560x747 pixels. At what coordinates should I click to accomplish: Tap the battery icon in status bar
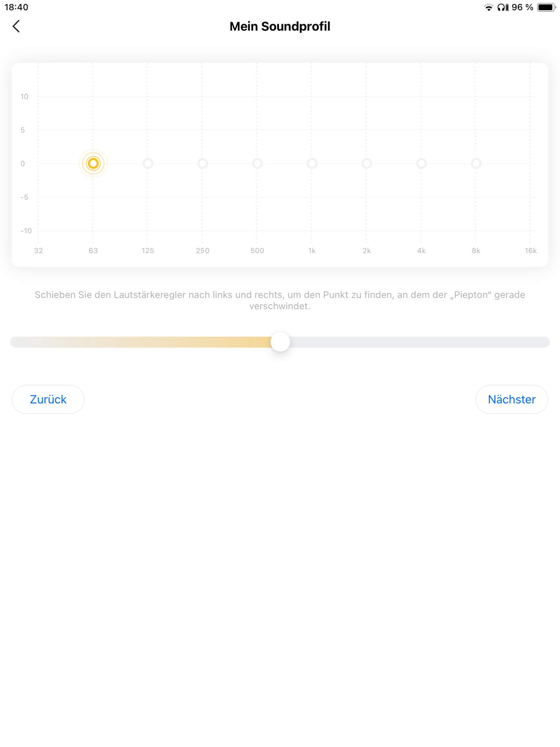546,7
